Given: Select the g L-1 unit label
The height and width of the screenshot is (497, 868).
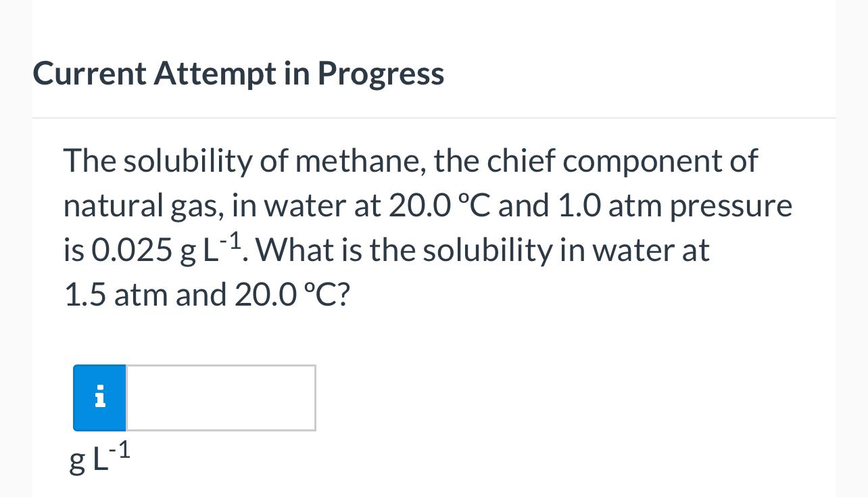Looking at the screenshot, I should coord(99,457).
